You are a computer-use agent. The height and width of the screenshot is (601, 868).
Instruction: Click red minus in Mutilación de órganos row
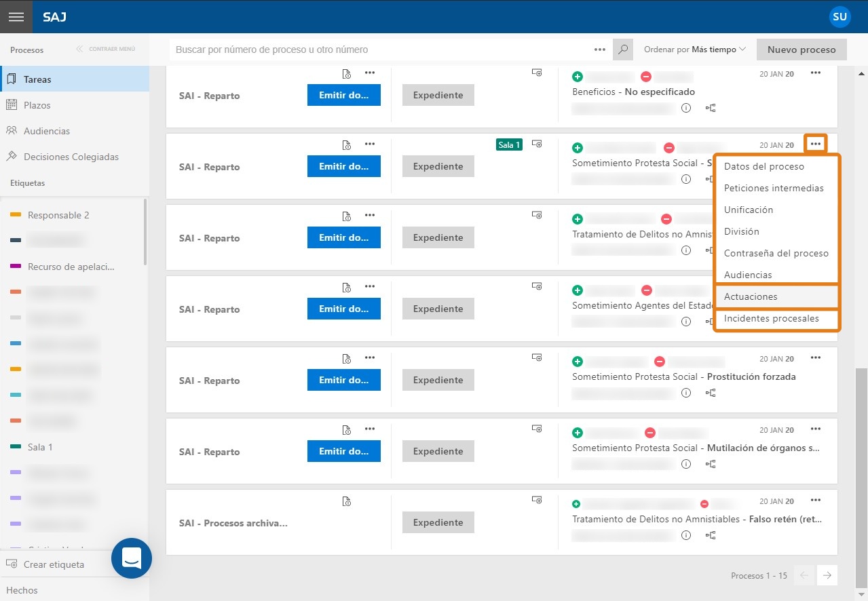(x=650, y=433)
